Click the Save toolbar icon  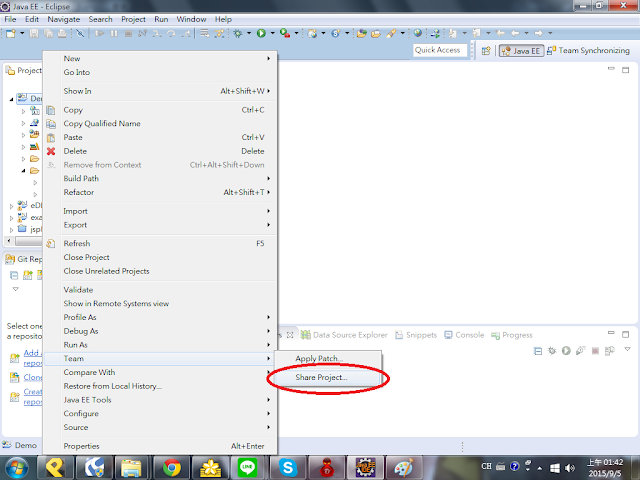tap(34, 33)
